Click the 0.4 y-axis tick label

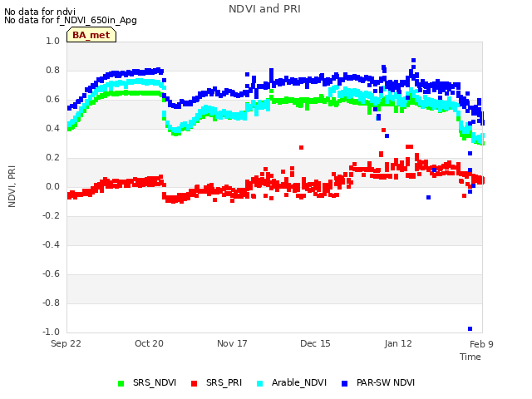pyautogui.click(x=52, y=128)
